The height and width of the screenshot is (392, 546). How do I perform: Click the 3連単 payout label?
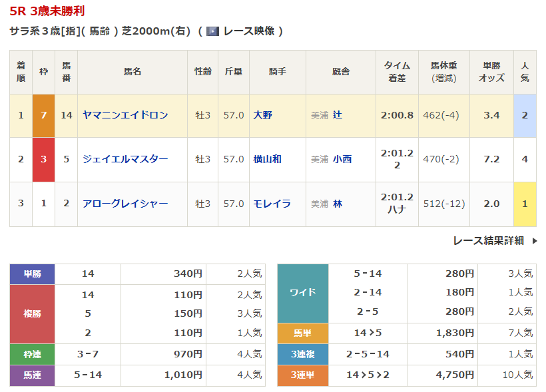click(302, 375)
